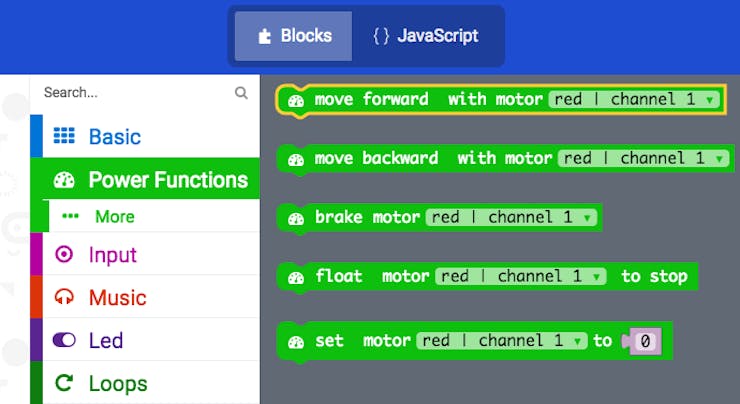Click gauge icon on move forward block

[296, 101]
